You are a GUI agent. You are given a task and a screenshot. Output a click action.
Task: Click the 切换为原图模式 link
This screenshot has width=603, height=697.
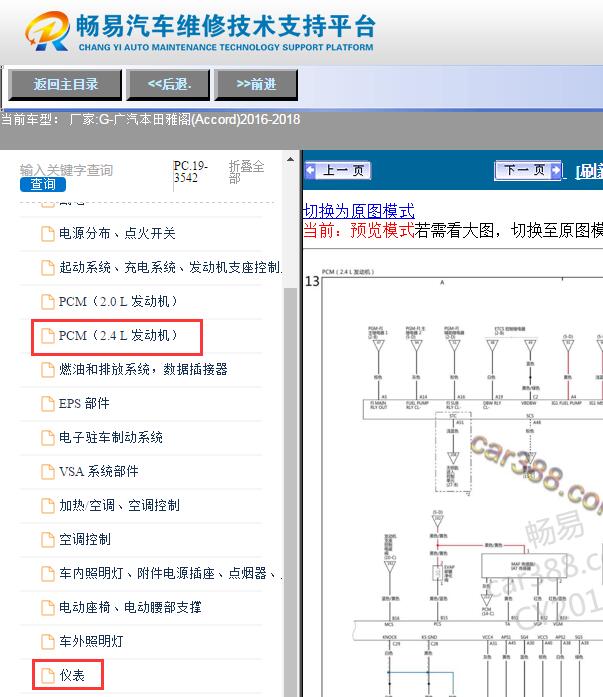tap(359, 210)
